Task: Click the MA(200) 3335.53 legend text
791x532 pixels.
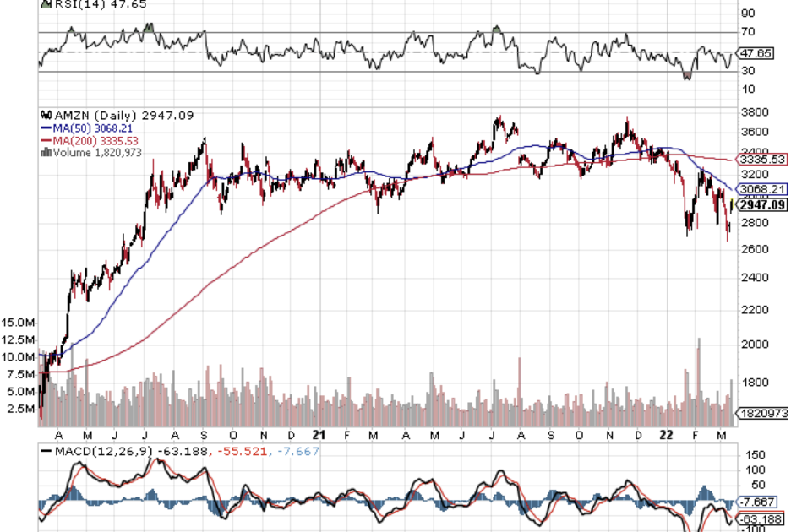Action: (x=95, y=140)
